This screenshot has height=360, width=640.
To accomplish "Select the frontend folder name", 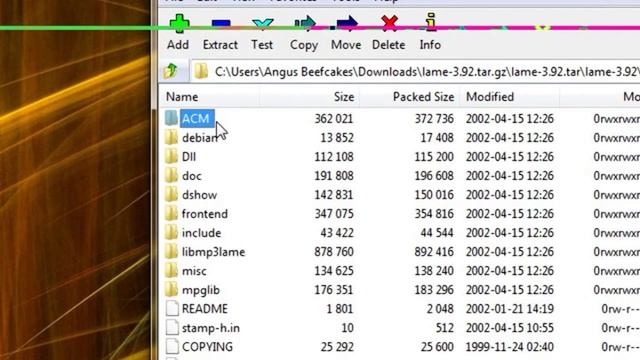I will (205, 214).
